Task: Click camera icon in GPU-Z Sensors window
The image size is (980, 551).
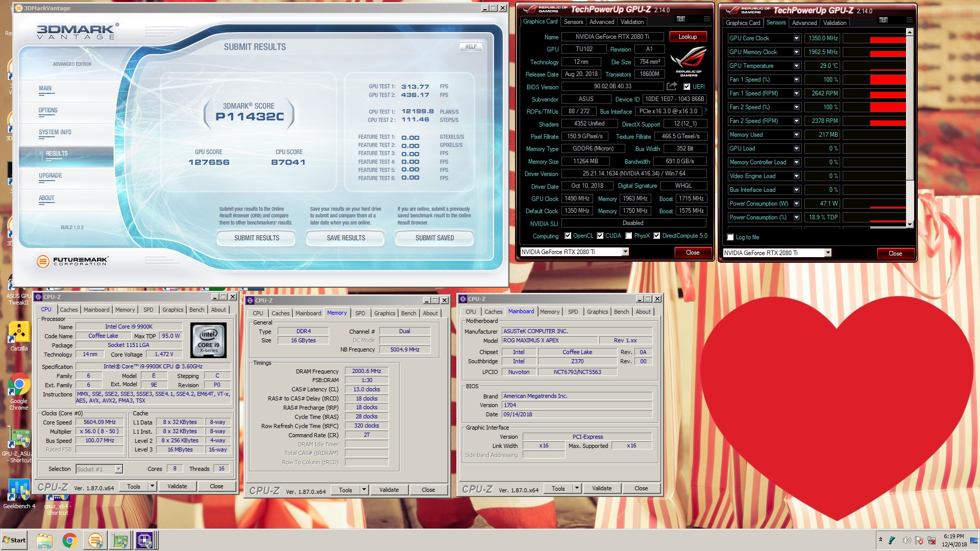Action: point(884,20)
